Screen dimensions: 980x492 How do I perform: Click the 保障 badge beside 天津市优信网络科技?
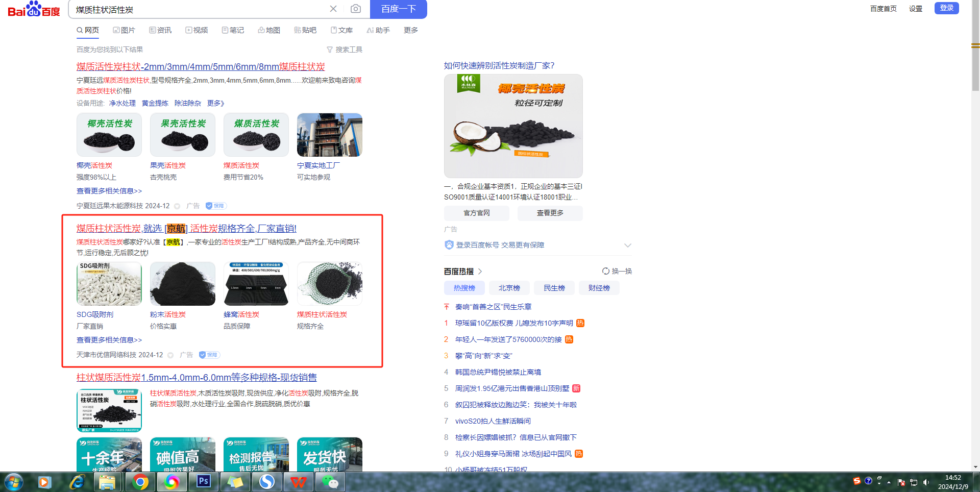coord(210,355)
